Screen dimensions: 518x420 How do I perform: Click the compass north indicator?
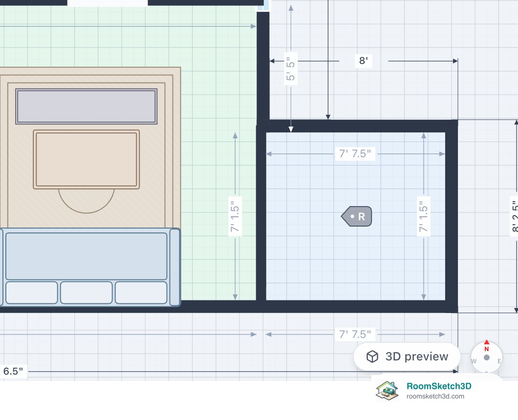pos(486,346)
